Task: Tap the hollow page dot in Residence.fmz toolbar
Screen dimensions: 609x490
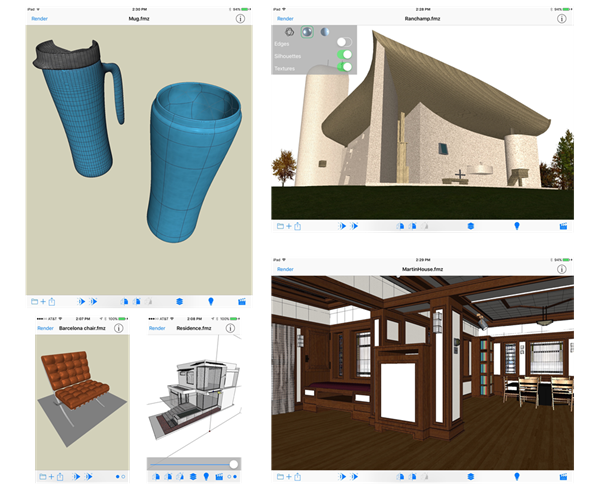Action: coord(229,477)
